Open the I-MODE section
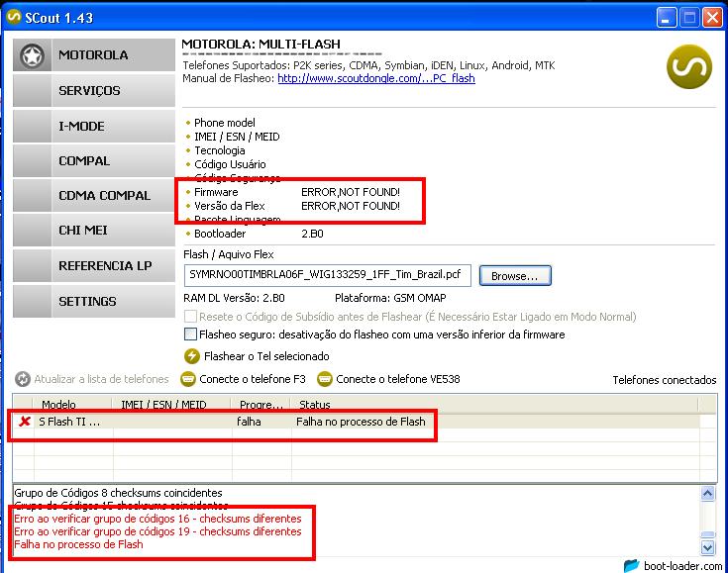 click(94, 127)
